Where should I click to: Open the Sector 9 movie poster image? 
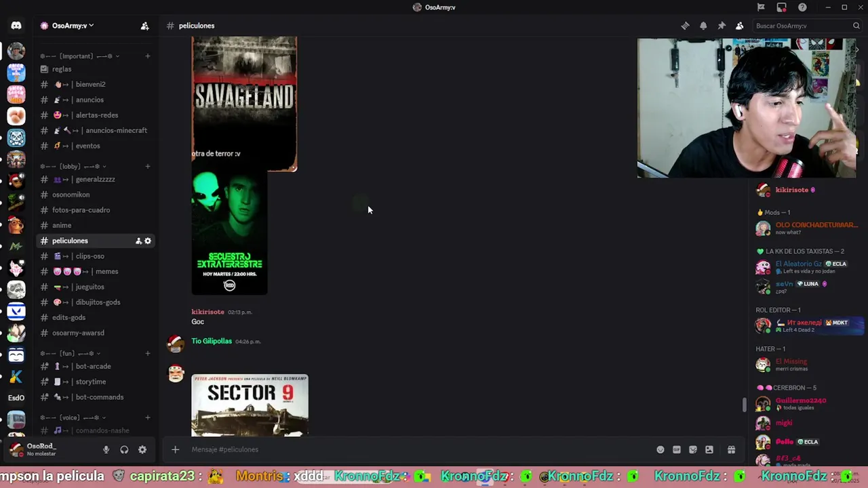250,405
